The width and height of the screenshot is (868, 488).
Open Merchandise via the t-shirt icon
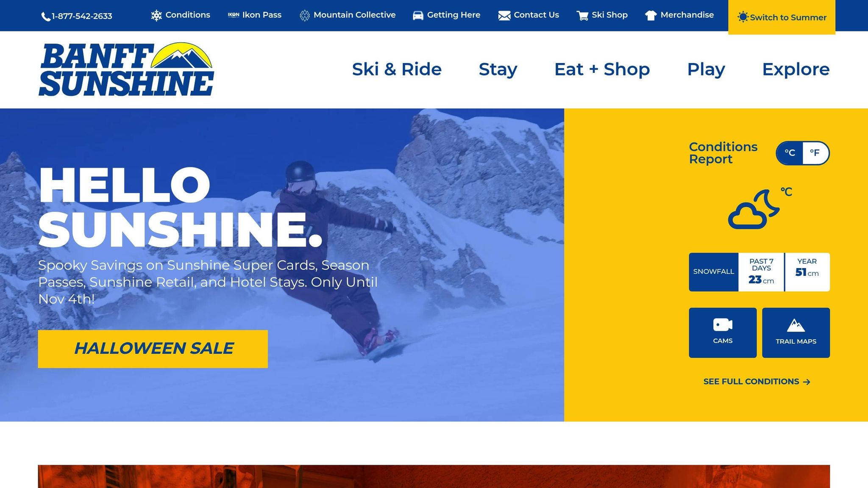(651, 16)
